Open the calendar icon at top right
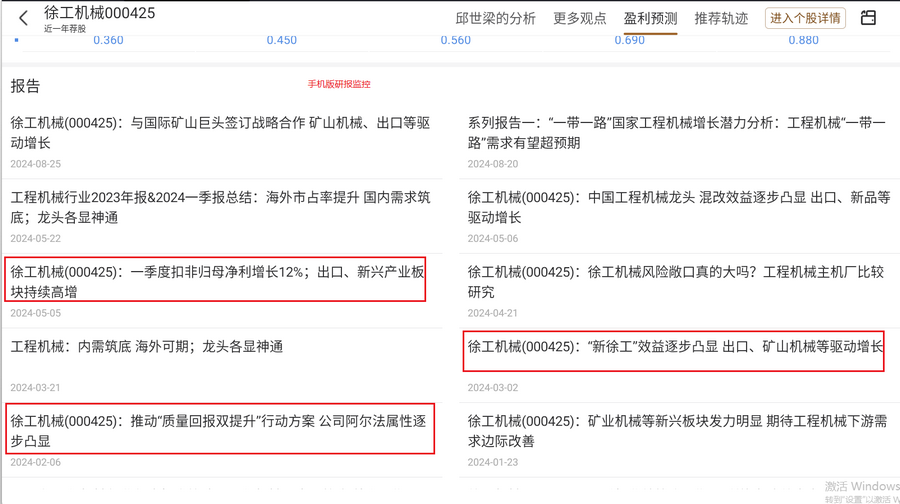The width and height of the screenshot is (900, 504). click(x=868, y=18)
